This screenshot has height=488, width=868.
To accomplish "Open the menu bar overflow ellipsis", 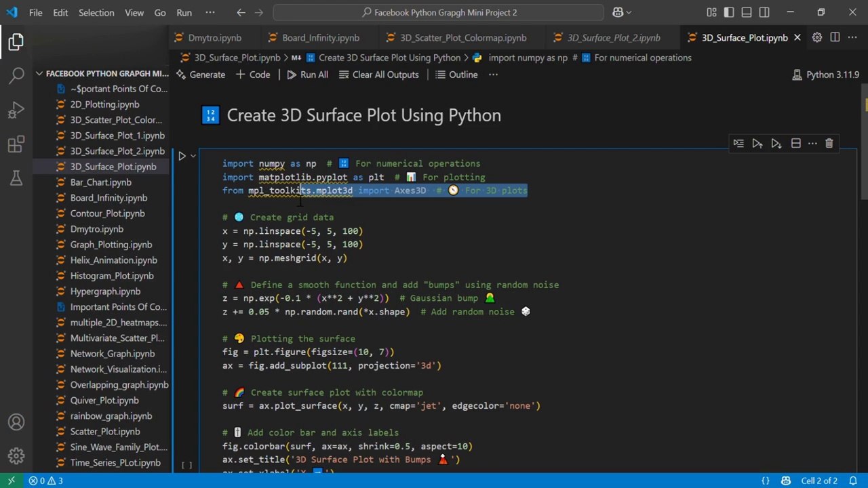I will tap(210, 12).
